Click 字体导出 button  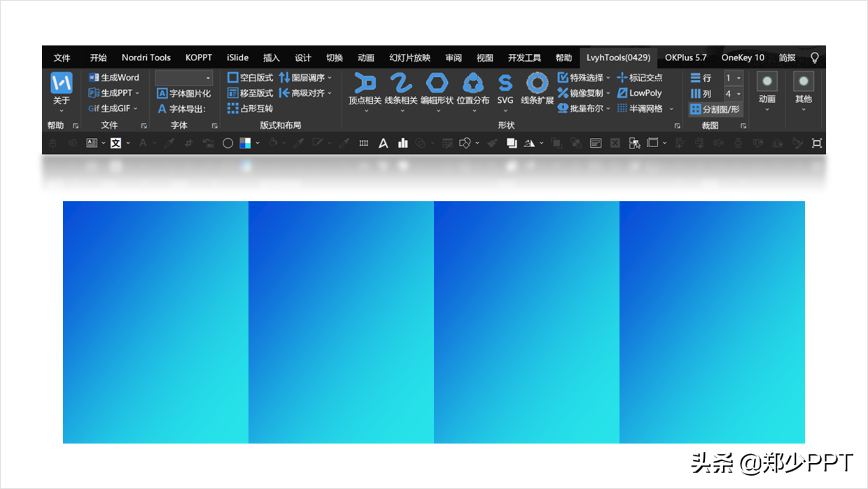pyautogui.click(x=181, y=109)
